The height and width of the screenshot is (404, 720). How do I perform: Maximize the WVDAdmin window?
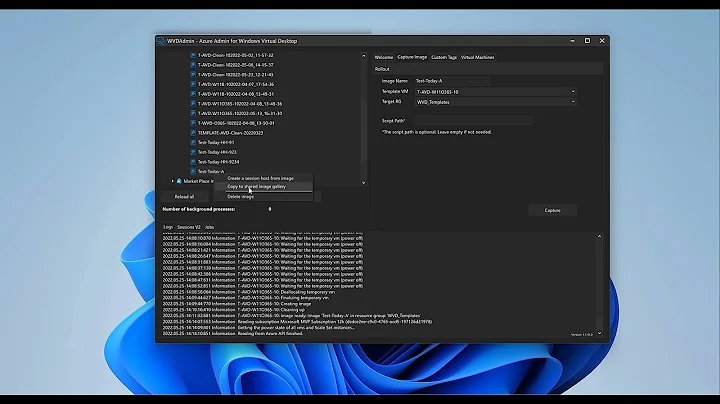tap(587, 41)
